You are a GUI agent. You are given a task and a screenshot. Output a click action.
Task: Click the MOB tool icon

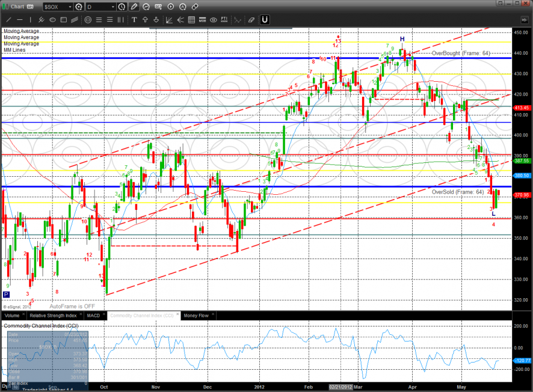[202, 20]
